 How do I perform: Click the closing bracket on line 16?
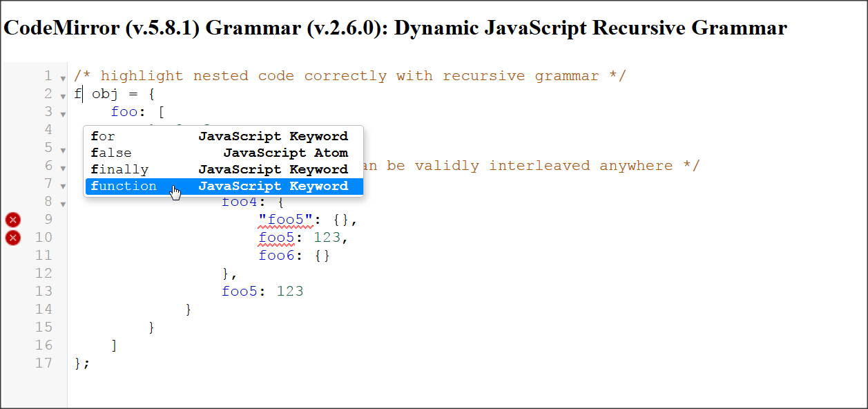pos(115,345)
